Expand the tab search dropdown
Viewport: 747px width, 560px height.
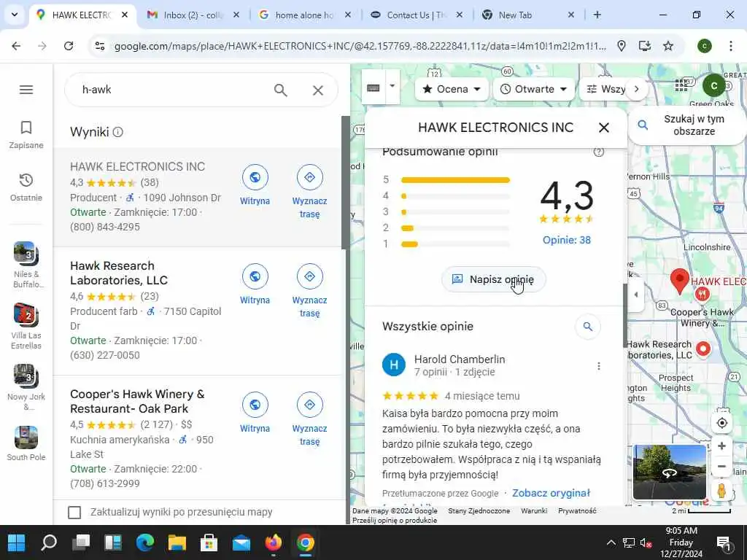(x=15, y=15)
